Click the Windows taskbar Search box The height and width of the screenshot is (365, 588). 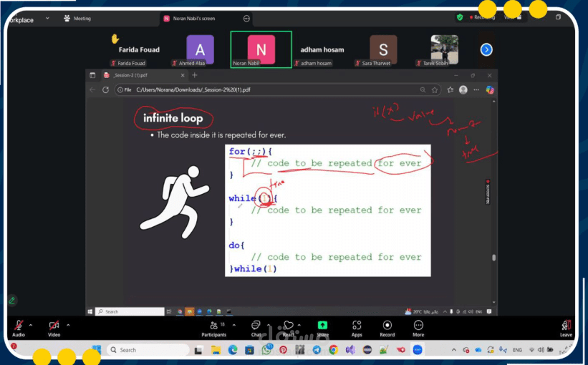(148, 350)
